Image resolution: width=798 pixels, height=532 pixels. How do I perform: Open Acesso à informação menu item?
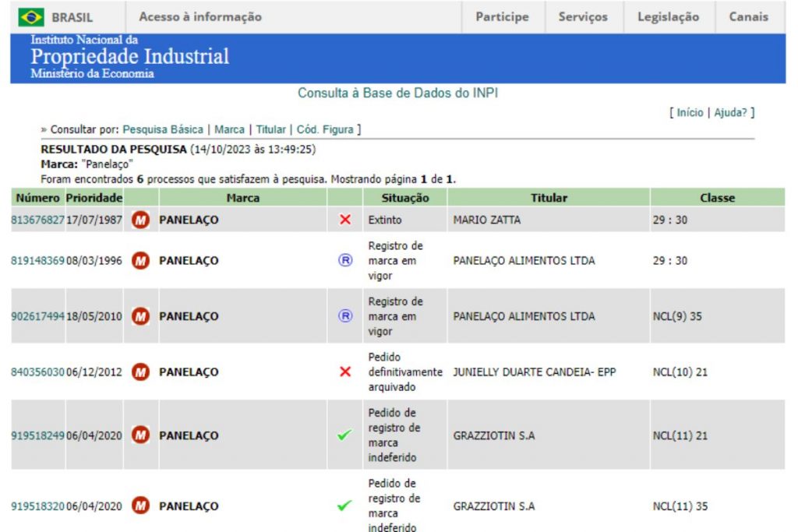200,17
